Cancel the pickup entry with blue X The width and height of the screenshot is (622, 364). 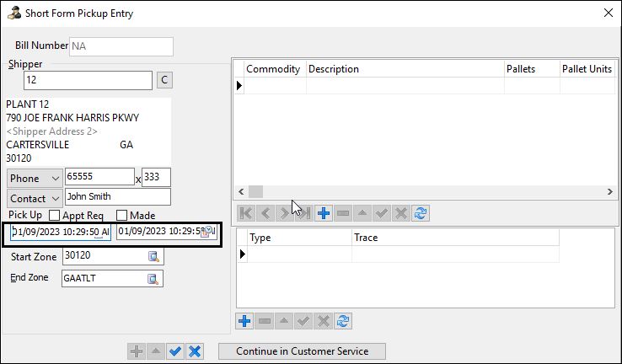pyautogui.click(x=195, y=351)
